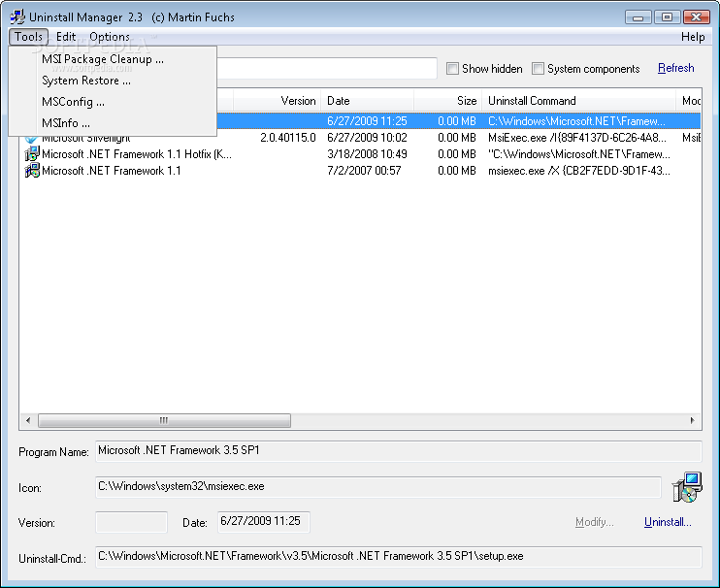Click the MsiExec.exe /I{89F4137D command cell

pos(577,138)
